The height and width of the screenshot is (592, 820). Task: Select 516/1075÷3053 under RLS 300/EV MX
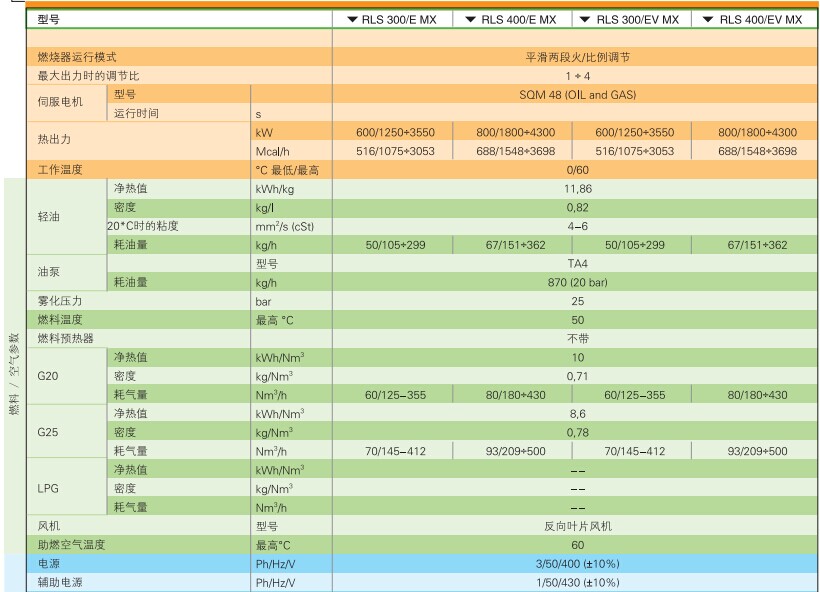634,151
